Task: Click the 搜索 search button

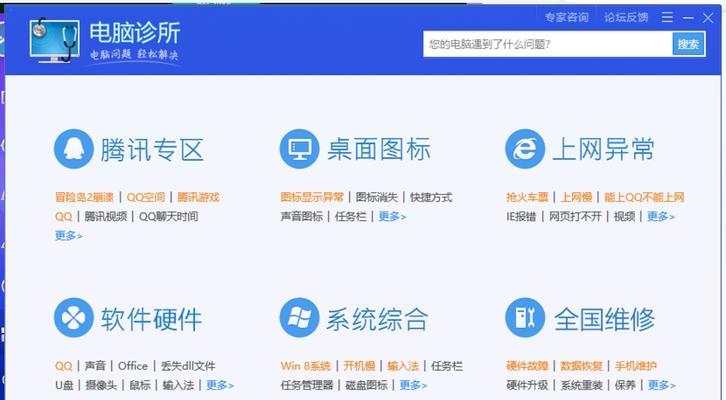Action: 688,44
